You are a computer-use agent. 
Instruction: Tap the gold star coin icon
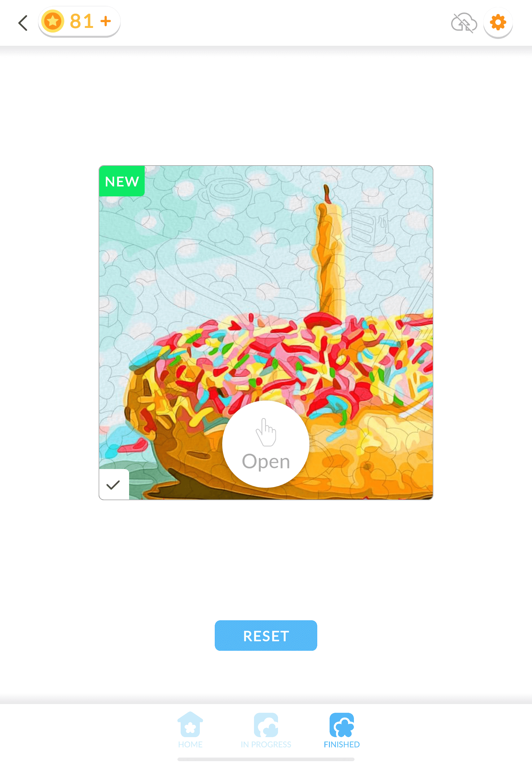pyautogui.click(x=53, y=21)
